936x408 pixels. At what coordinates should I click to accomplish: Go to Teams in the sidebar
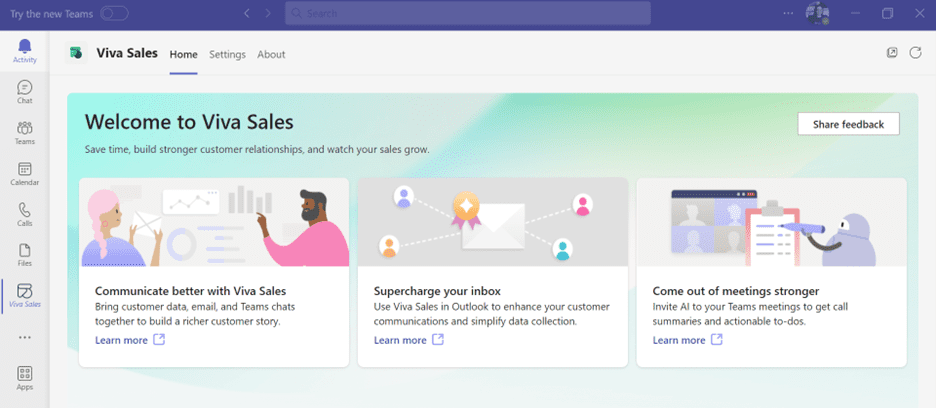[x=24, y=133]
